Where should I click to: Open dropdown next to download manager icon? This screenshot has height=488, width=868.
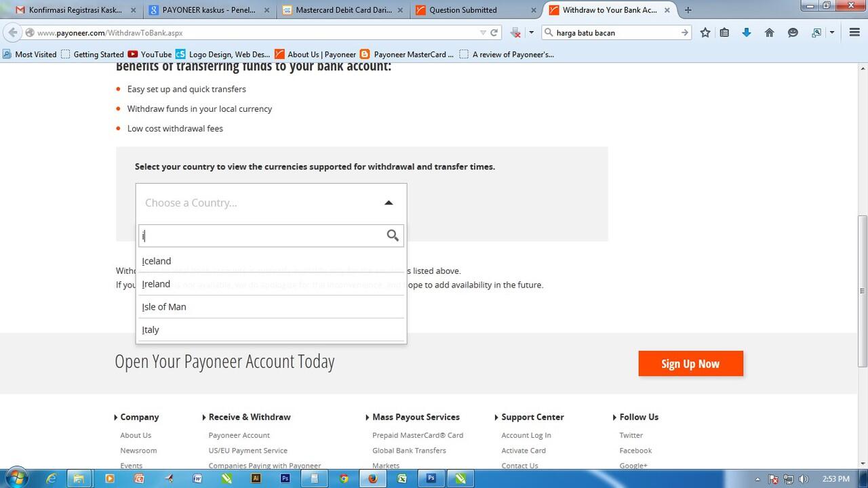click(531, 33)
